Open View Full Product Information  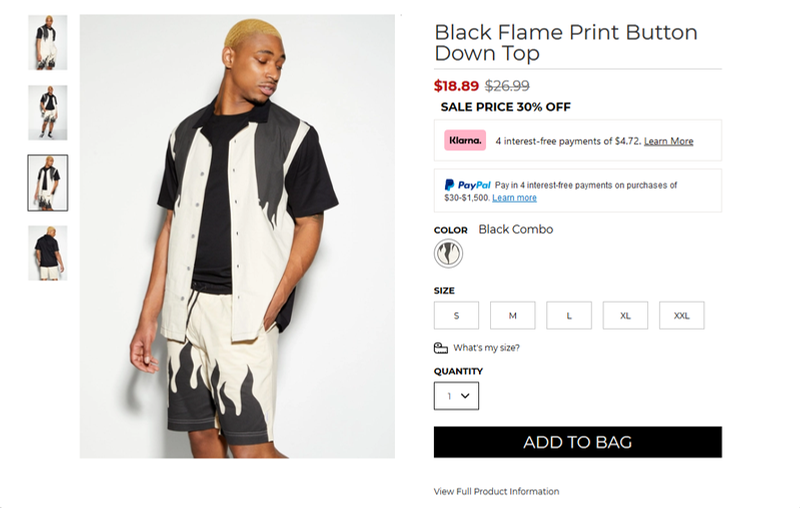point(496,492)
